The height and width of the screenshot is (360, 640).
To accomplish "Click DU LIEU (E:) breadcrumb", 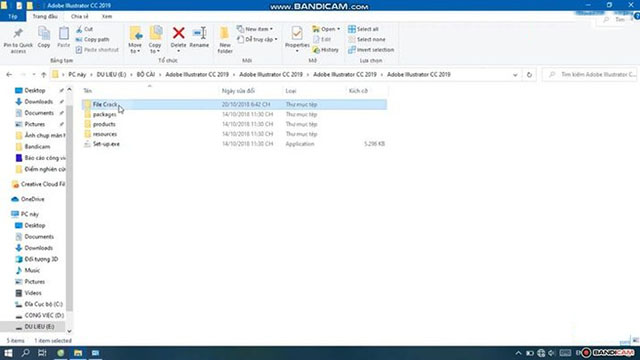I will click(111, 75).
